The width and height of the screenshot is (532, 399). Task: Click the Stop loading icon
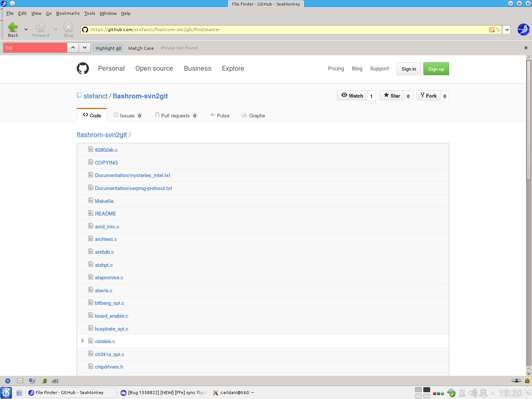pos(68,27)
